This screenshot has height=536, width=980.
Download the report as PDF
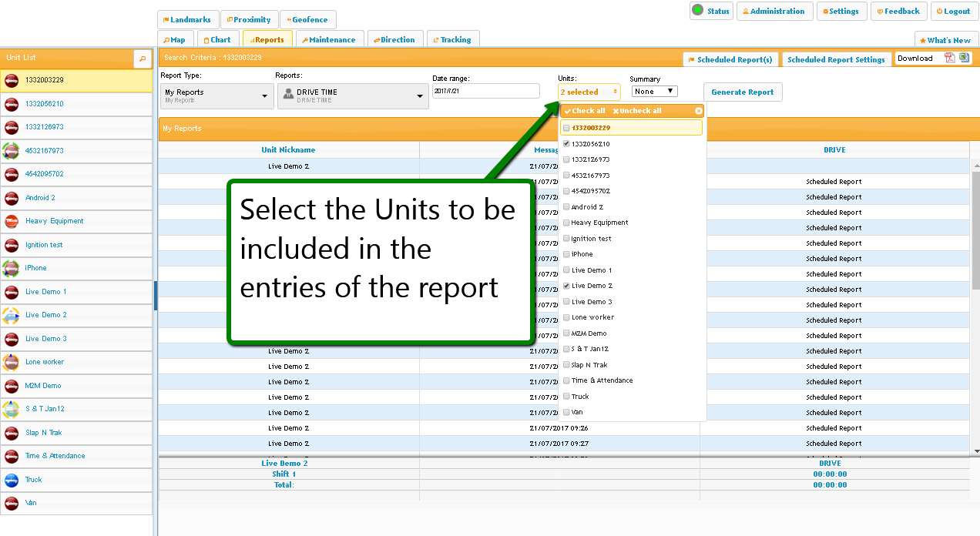pyautogui.click(x=950, y=59)
